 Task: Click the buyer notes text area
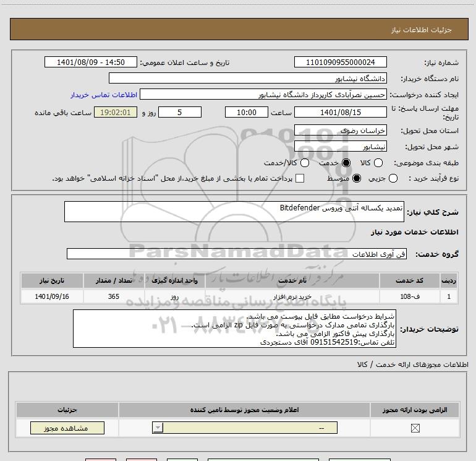(x=234, y=329)
